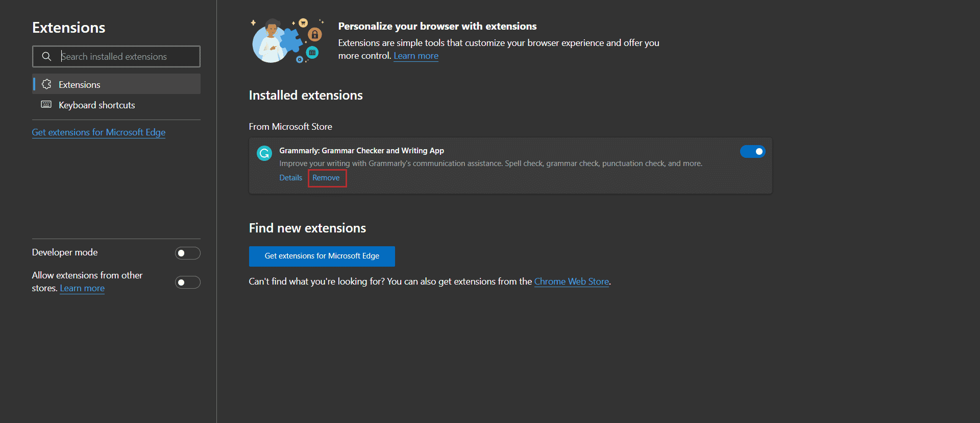This screenshot has height=423, width=980.
Task: Click the search magnifier icon
Action: (x=46, y=56)
